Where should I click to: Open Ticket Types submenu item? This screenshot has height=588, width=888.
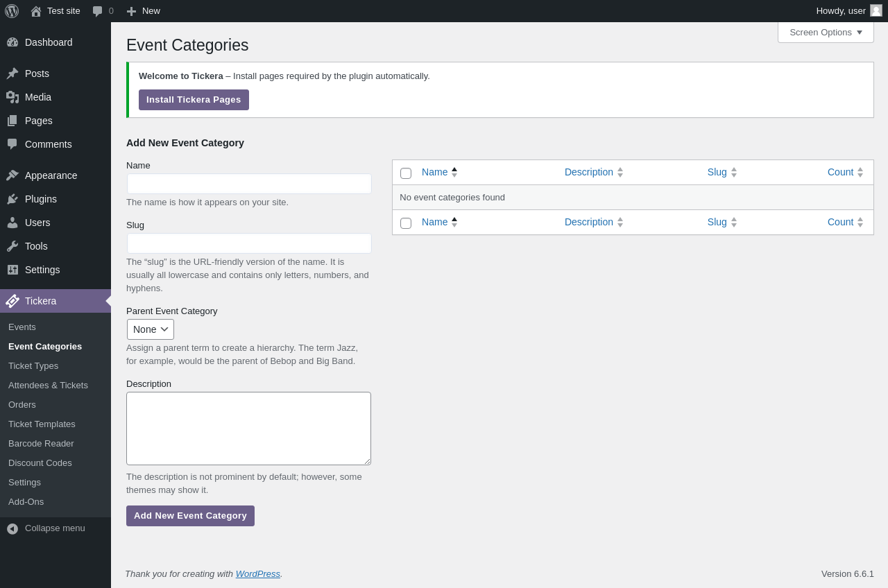33,365
